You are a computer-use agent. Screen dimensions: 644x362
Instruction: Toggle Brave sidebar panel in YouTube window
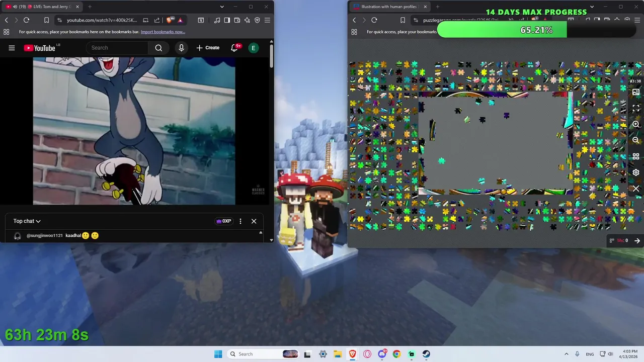point(227,20)
